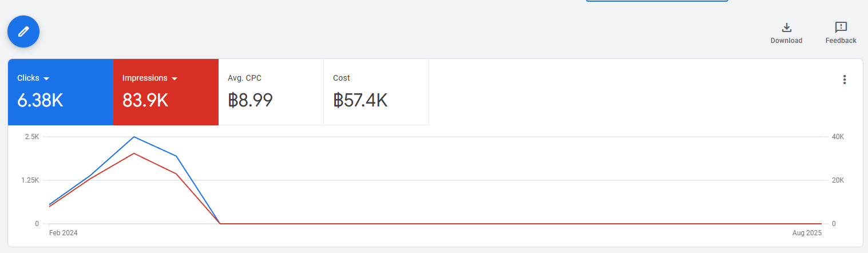Click the 2.5K left axis label

click(x=31, y=137)
